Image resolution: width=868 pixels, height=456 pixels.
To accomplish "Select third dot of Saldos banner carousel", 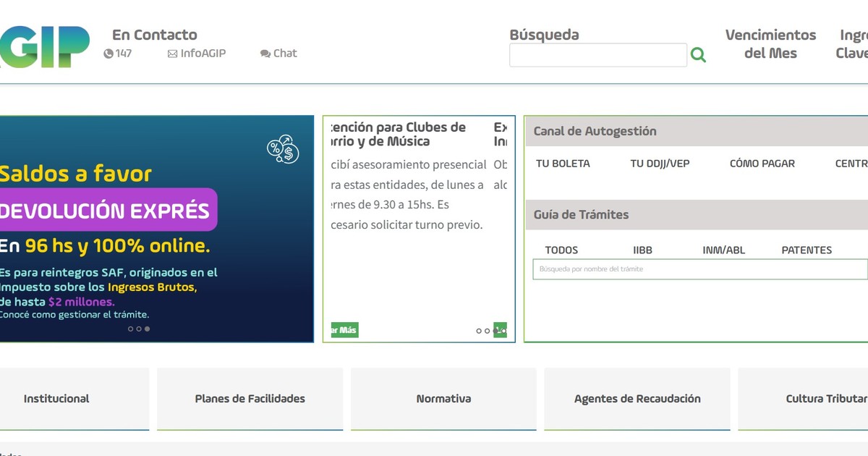I will pos(148,329).
